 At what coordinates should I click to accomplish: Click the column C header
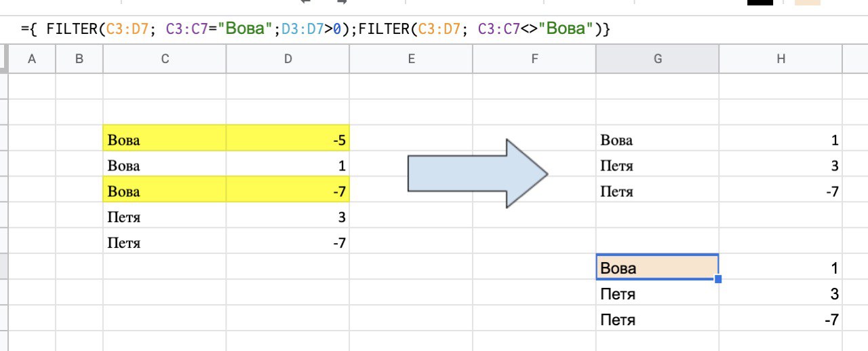[x=165, y=59]
